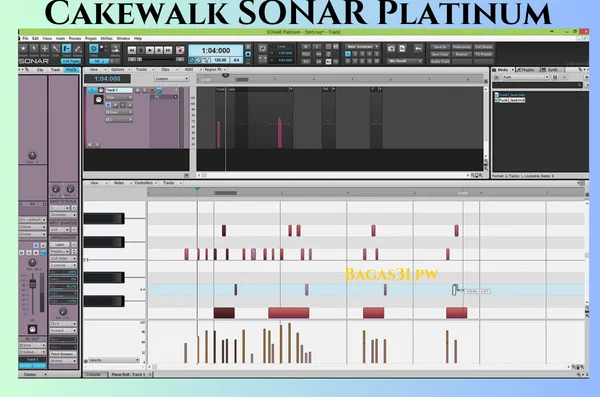600x397 pixels.
Task: Click the 1:04:000 time display
Action: click(216, 51)
